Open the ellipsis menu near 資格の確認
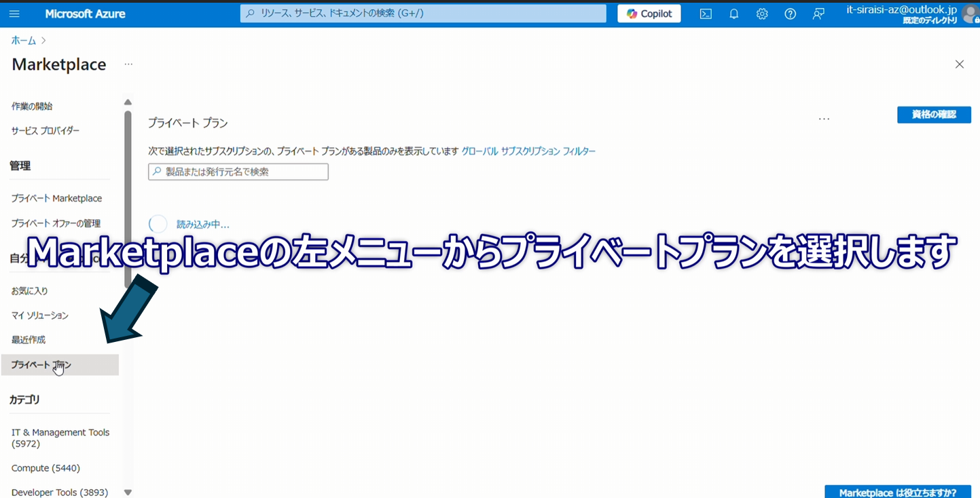Image resolution: width=980 pixels, height=498 pixels. [824, 118]
